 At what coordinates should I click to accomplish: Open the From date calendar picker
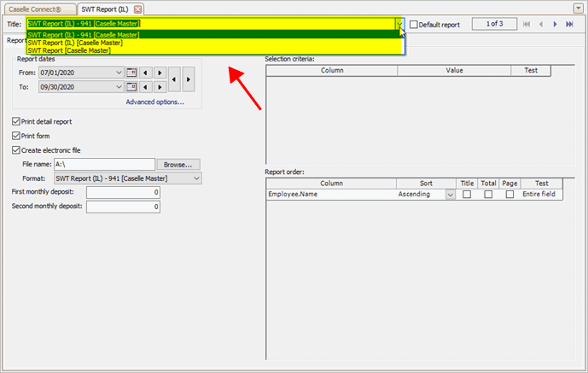pyautogui.click(x=131, y=73)
